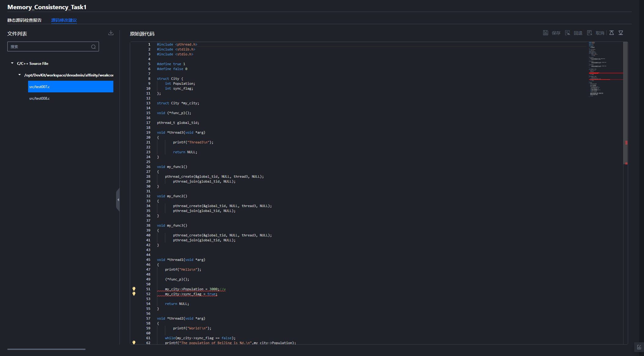Click 'void *thread1(void *arg)' on line 45
Viewport: 644px width, 356px height.
[181, 260]
